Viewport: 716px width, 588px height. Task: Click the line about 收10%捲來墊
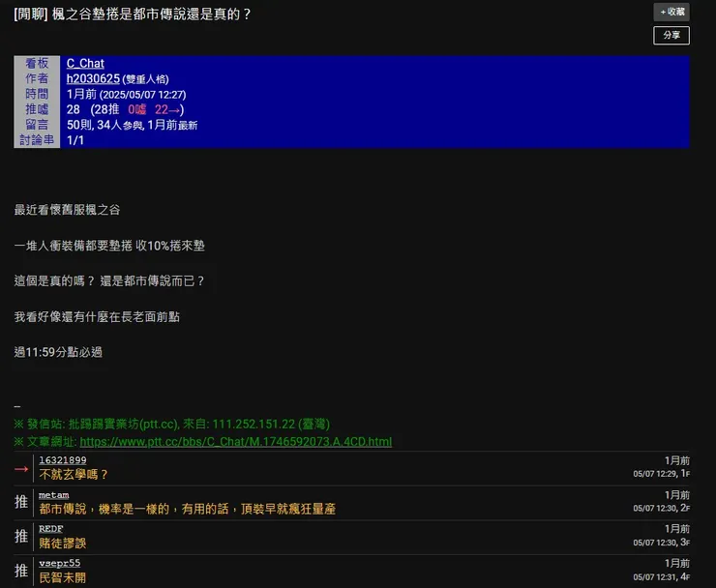pos(109,246)
